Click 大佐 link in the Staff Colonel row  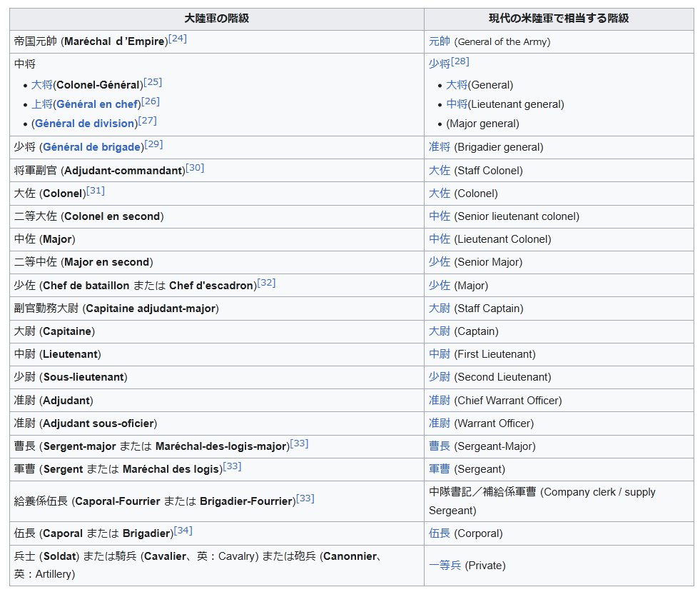click(439, 171)
